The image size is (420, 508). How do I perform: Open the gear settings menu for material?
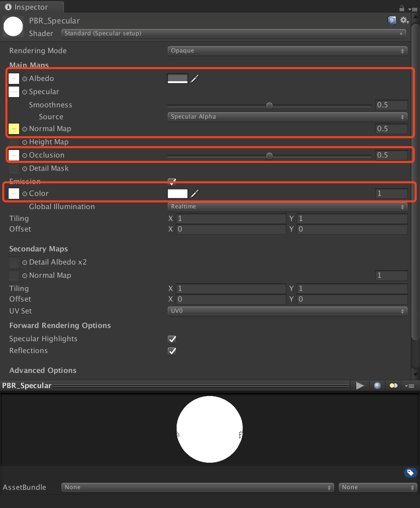click(404, 20)
